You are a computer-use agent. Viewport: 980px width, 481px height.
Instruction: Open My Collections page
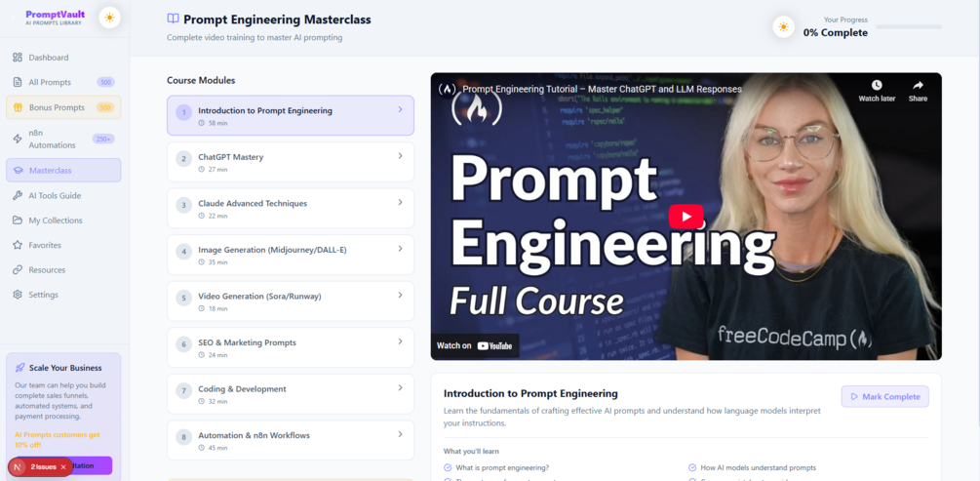63,220
